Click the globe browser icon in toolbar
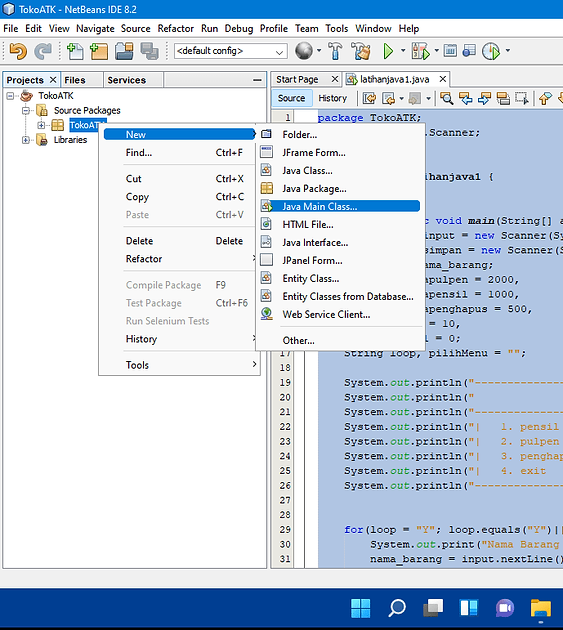 [x=304, y=51]
